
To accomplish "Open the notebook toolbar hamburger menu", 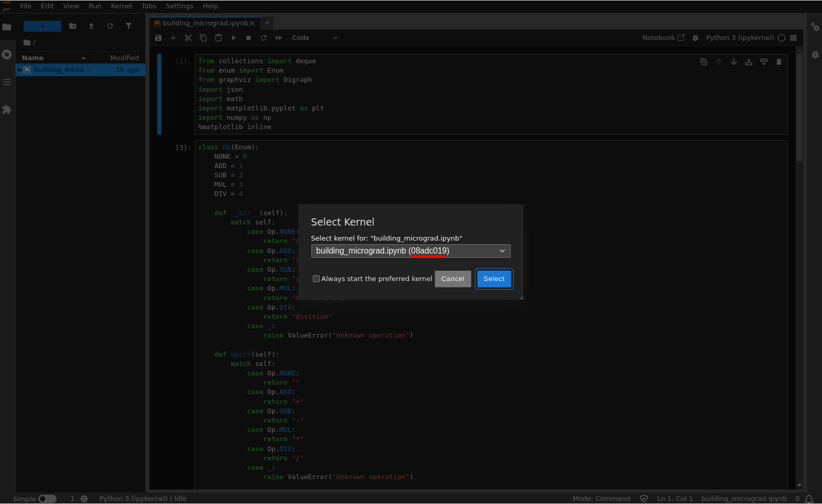I will pos(793,38).
